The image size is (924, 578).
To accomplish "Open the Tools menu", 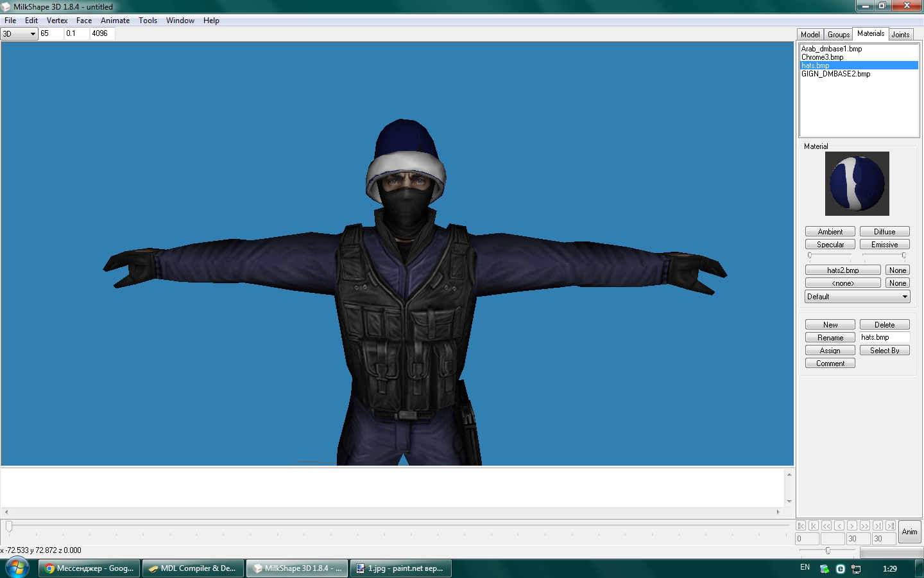I will coord(148,21).
